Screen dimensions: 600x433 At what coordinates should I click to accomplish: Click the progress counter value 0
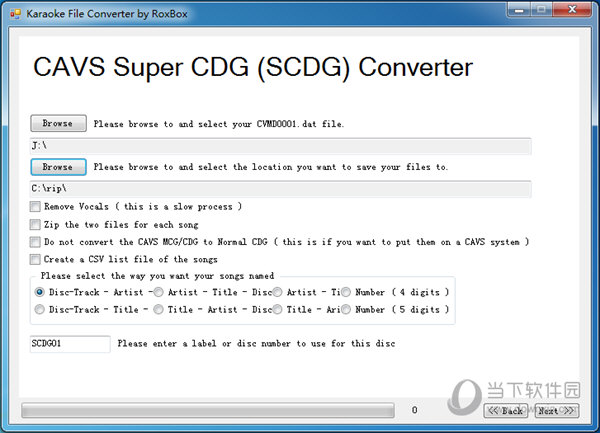coord(415,410)
